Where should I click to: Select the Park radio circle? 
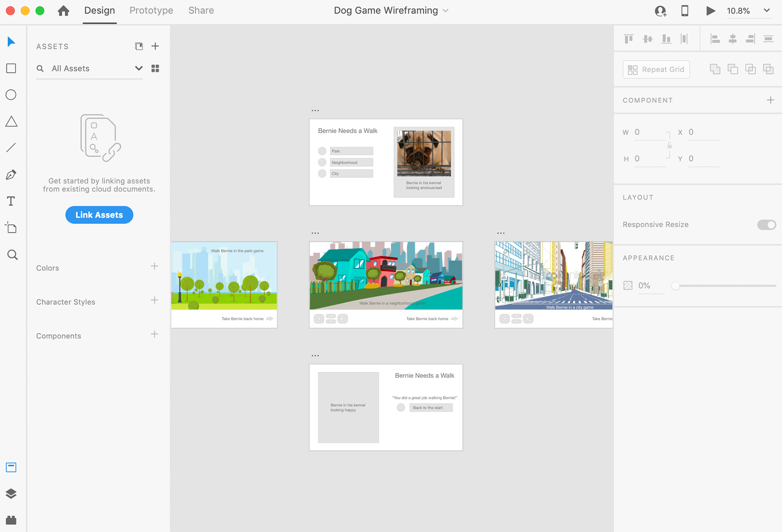pyautogui.click(x=322, y=151)
